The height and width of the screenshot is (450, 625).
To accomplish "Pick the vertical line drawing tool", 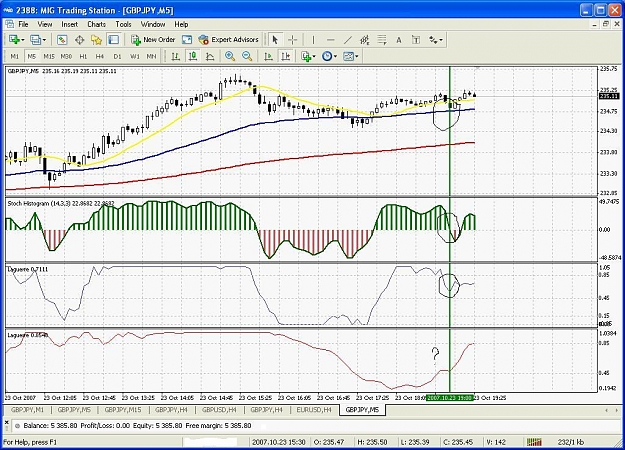I will [313, 39].
